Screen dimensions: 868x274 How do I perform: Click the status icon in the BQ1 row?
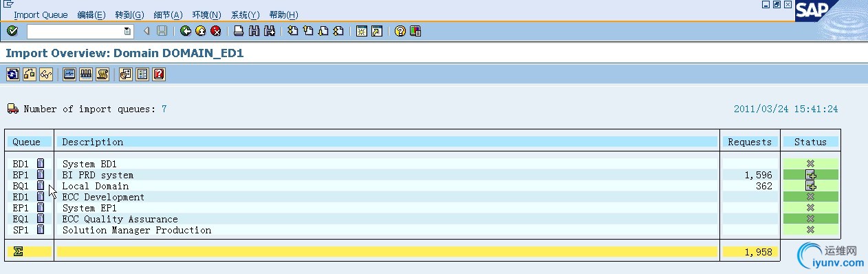(x=810, y=186)
